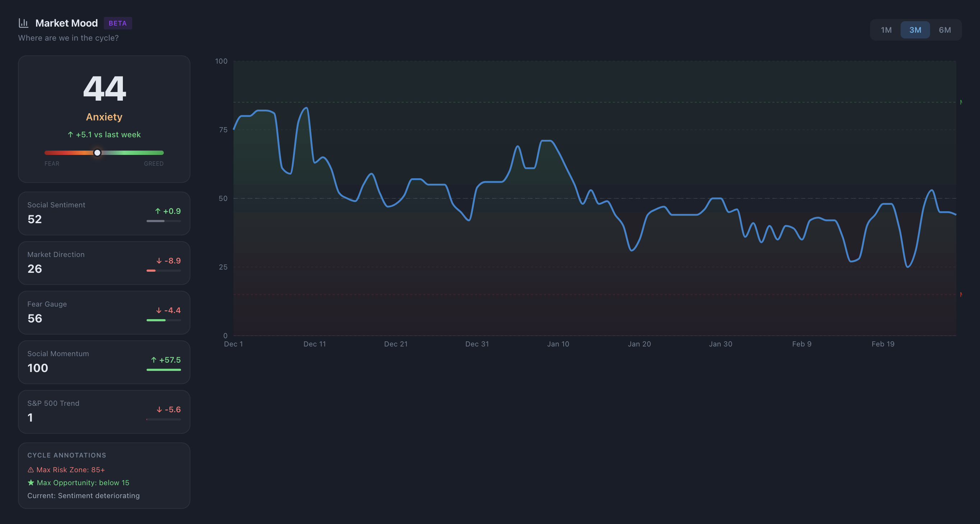Click the fear-greed slider handle
This screenshot has width=980, height=524.
point(97,153)
